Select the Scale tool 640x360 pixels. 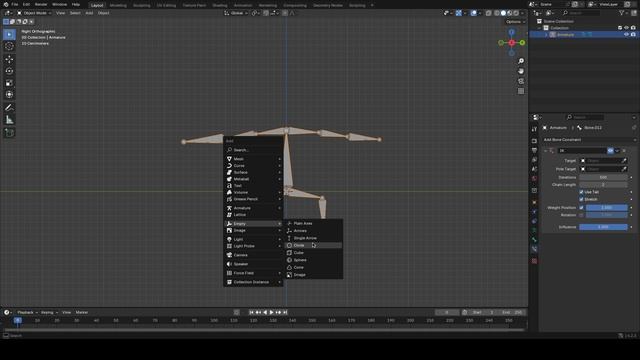tap(9, 83)
